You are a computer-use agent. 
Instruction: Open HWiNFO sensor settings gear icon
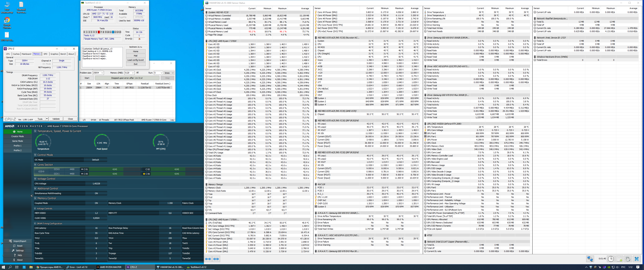coord(628,259)
